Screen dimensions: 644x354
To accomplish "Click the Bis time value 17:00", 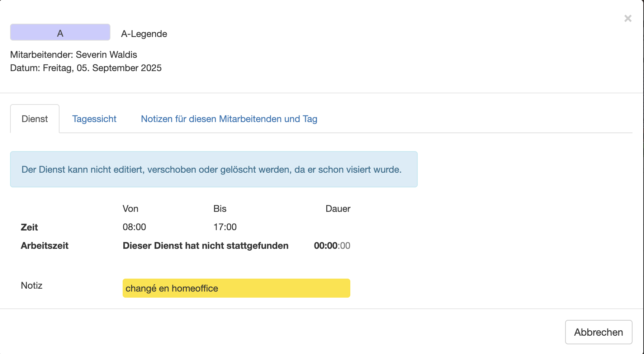I will [225, 227].
